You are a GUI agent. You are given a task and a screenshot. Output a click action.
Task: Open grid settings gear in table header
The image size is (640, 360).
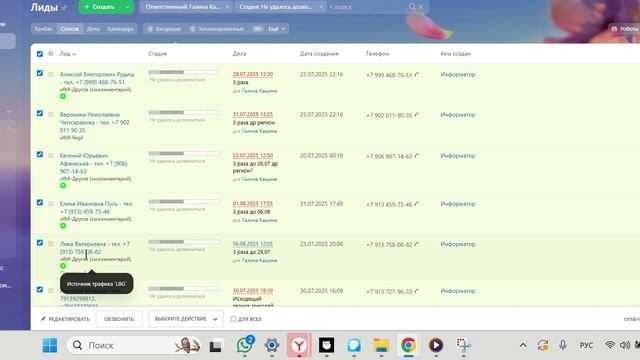[51, 53]
